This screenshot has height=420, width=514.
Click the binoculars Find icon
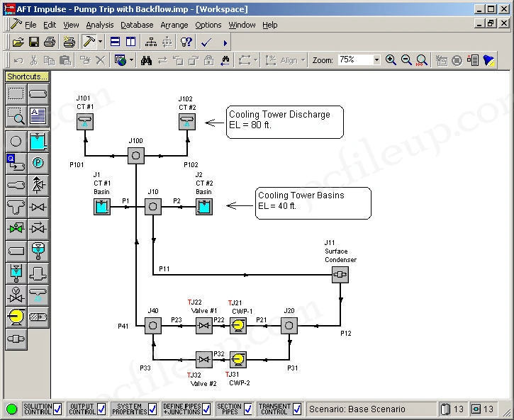click(146, 61)
